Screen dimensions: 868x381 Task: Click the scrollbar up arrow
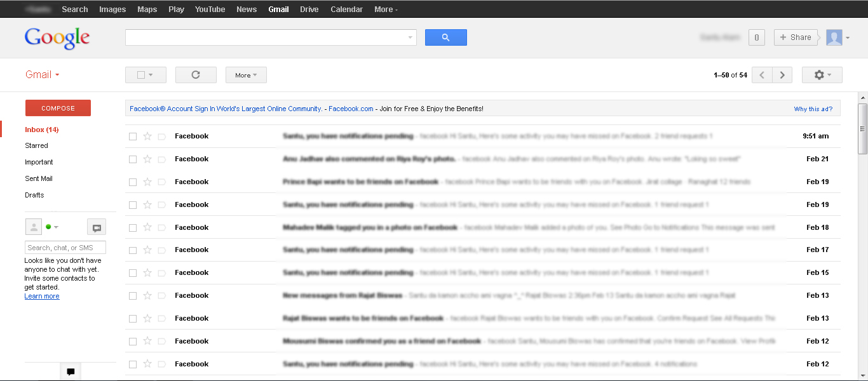(x=863, y=98)
